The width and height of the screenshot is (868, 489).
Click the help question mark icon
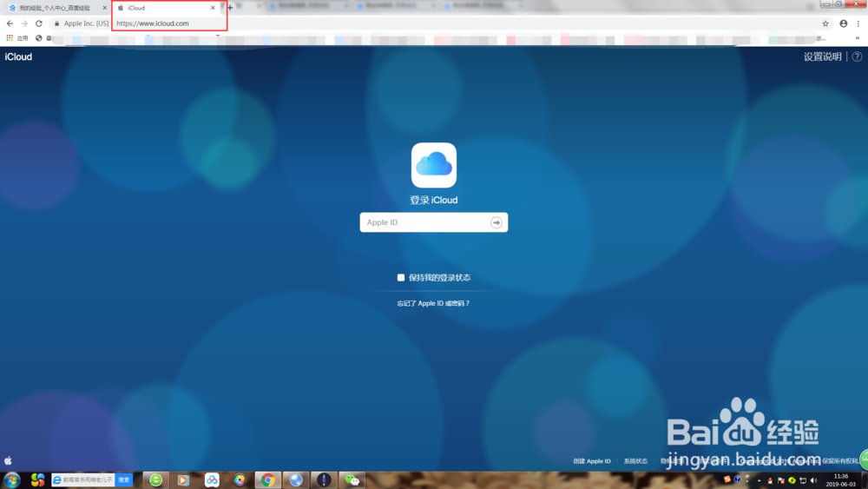tap(857, 56)
